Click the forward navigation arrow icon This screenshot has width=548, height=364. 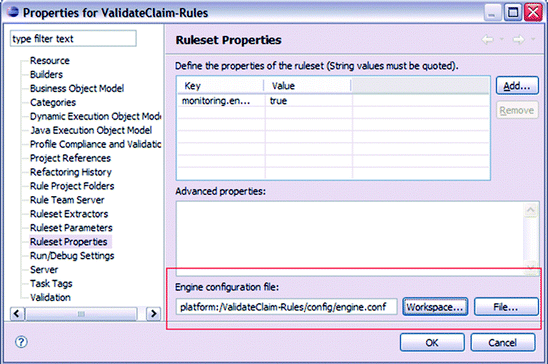point(518,39)
